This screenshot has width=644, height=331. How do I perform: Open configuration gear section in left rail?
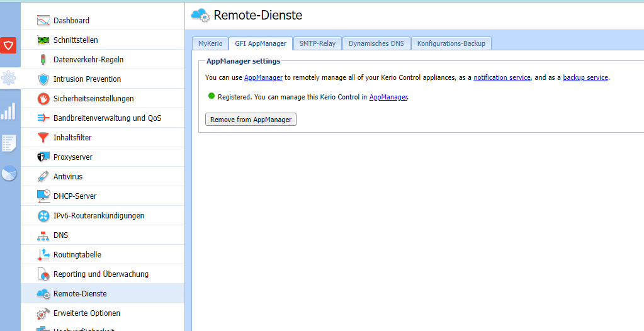tap(9, 77)
